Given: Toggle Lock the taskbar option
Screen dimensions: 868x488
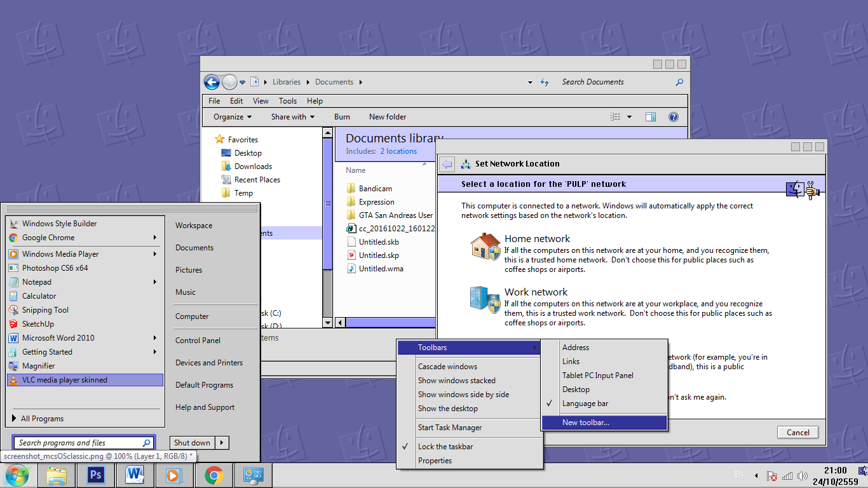Looking at the screenshot, I should coord(445,447).
